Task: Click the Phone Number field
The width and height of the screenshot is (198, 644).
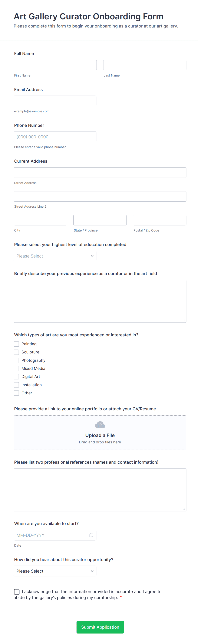Action: (55, 137)
